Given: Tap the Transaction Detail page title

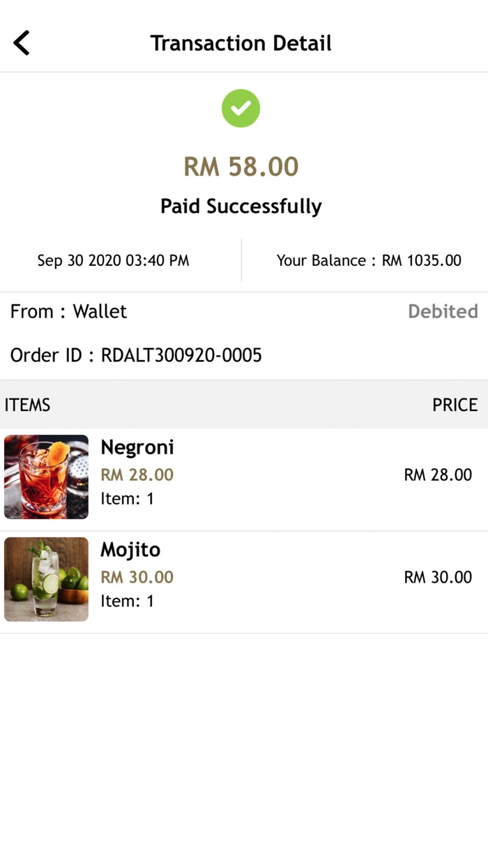Looking at the screenshot, I should (x=241, y=43).
